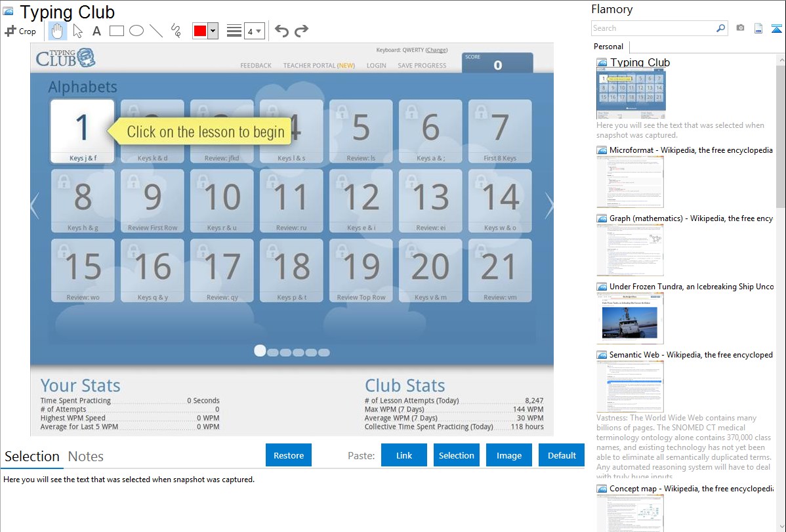The height and width of the screenshot is (532, 786).
Task: Click the camera capture snapshot icon
Action: tap(740, 28)
